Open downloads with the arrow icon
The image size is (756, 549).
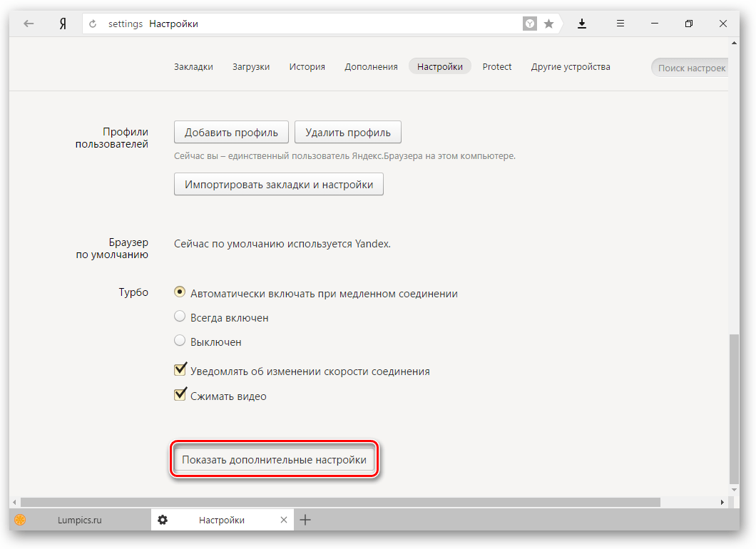[582, 24]
